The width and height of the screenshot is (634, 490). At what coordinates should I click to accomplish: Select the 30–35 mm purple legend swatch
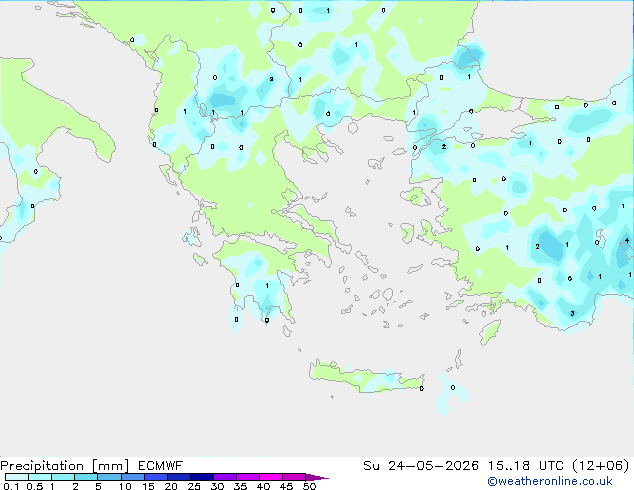click(225, 477)
